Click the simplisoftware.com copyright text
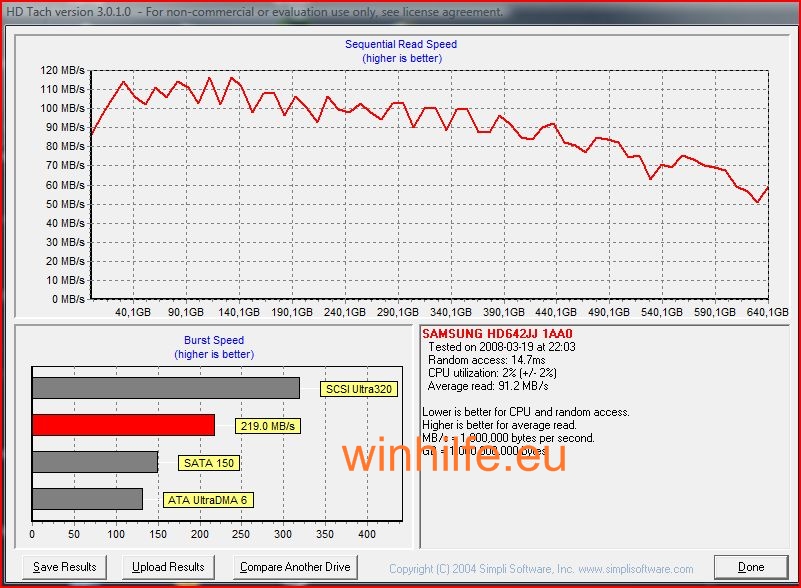 point(541,569)
